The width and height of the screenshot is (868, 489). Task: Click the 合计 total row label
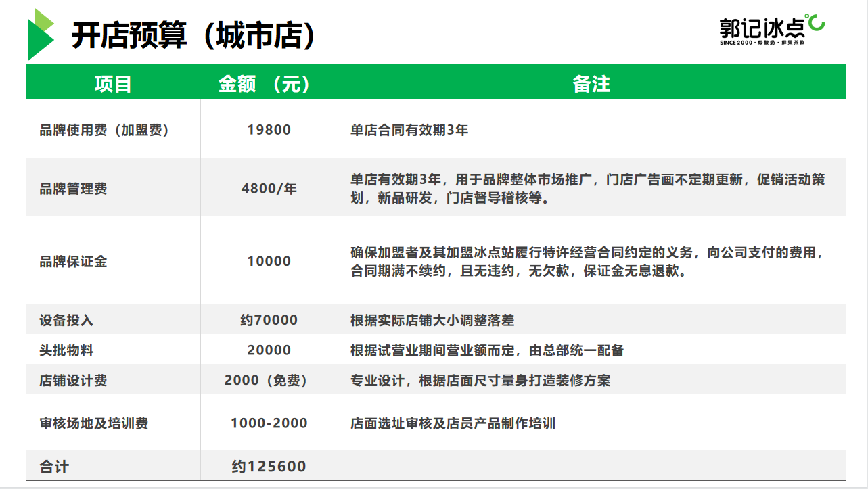(x=54, y=467)
